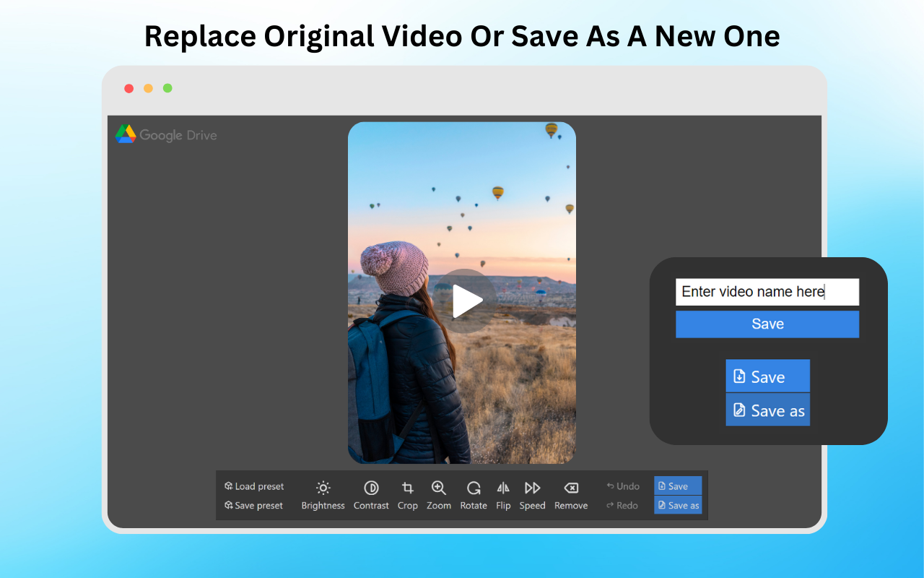
Task: Click the small Save button in toolbar
Action: (x=678, y=486)
